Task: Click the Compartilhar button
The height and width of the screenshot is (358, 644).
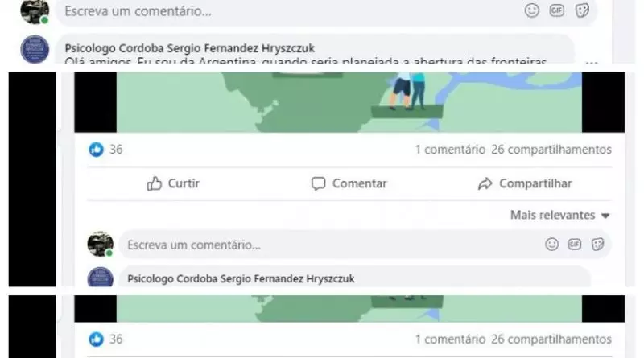Action: click(x=525, y=183)
